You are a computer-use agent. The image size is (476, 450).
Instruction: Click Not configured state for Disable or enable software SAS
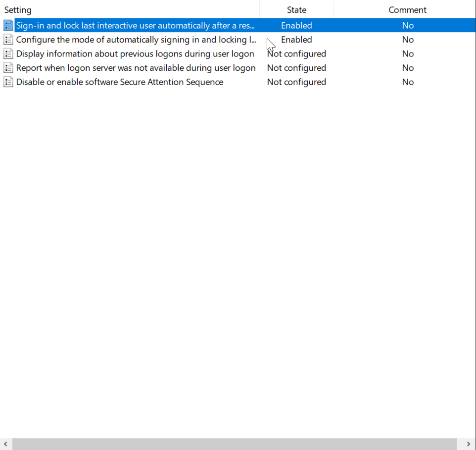click(x=296, y=82)
